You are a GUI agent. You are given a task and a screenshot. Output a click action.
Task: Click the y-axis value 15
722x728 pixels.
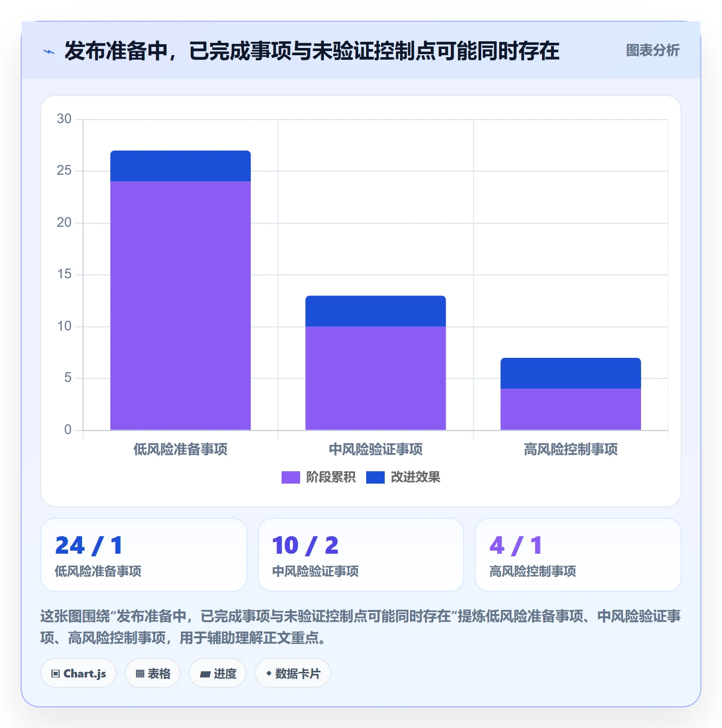(x=64, y=274)
